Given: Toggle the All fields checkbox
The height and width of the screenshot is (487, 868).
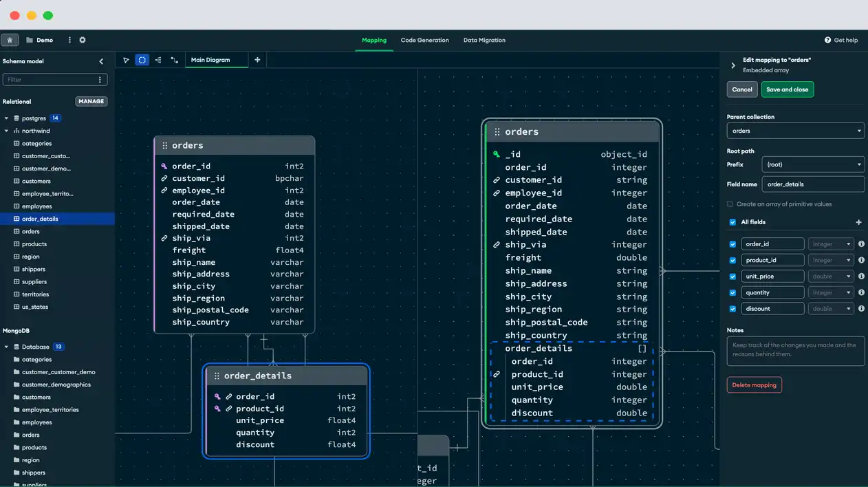Looking at the screenshot, I should pyautogui.click(x=733, y=221).
